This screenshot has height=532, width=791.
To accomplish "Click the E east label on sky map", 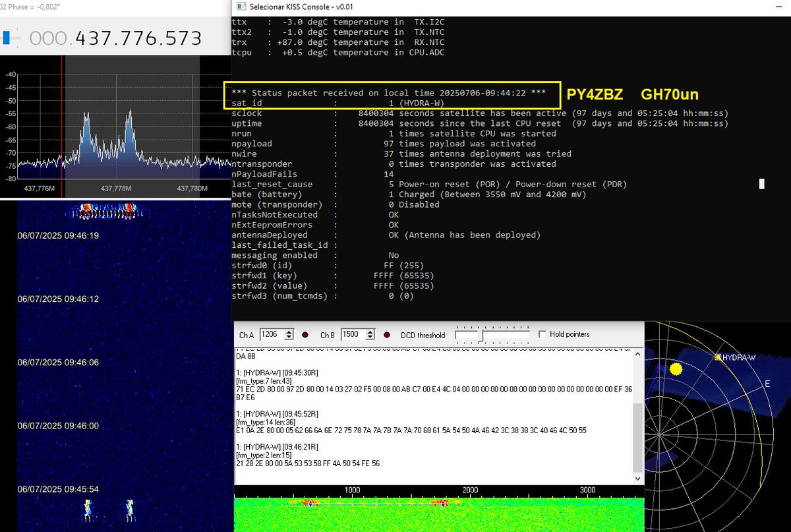I will (x=767, y=383).
